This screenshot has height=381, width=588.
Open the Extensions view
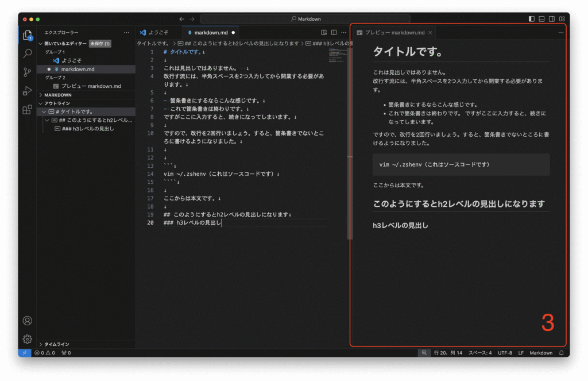tap(28, 110)
